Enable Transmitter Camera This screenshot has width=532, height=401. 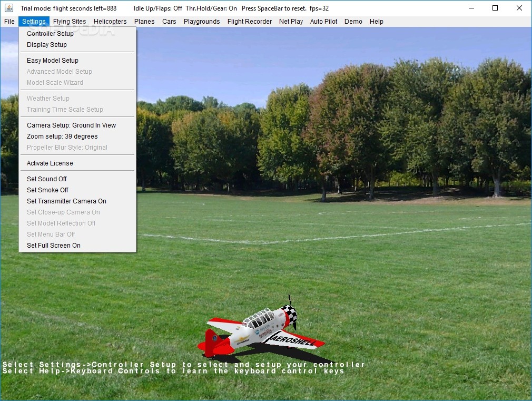click(66, 201)
